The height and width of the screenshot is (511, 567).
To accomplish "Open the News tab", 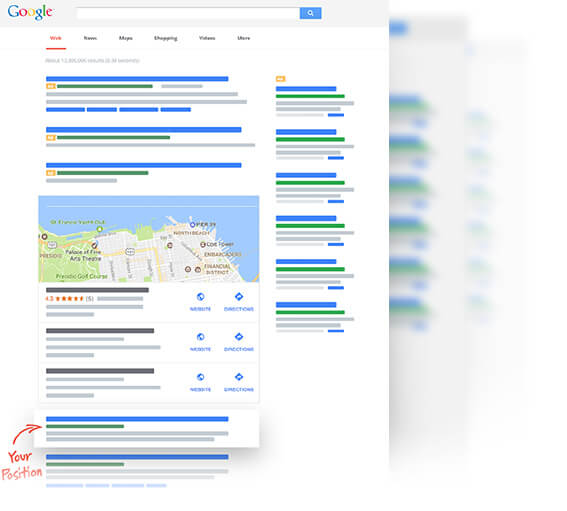I will tap(90, 38).
